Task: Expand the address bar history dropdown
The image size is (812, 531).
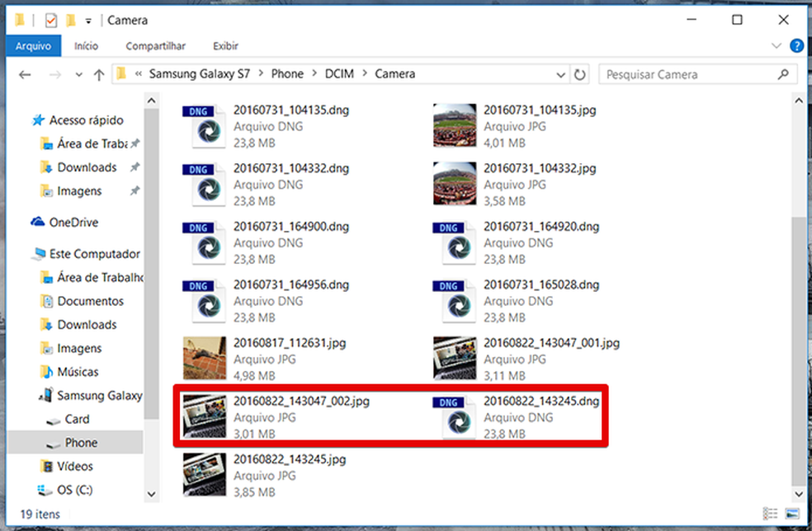Action: pyautogui.click(x=560, y=74)
